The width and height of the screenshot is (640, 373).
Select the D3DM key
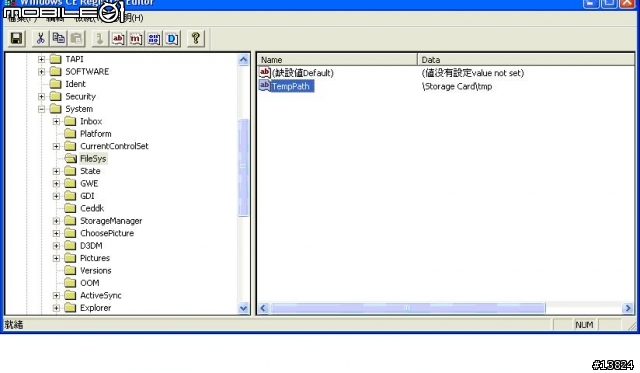[x=91, y=246]
